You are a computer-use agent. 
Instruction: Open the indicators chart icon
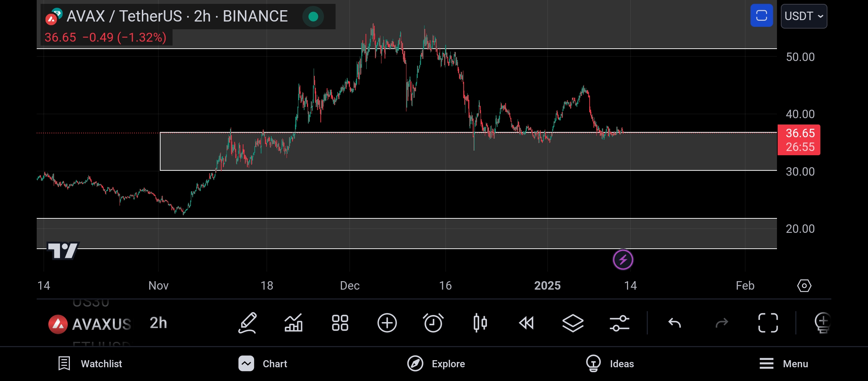tap(294, 323)
